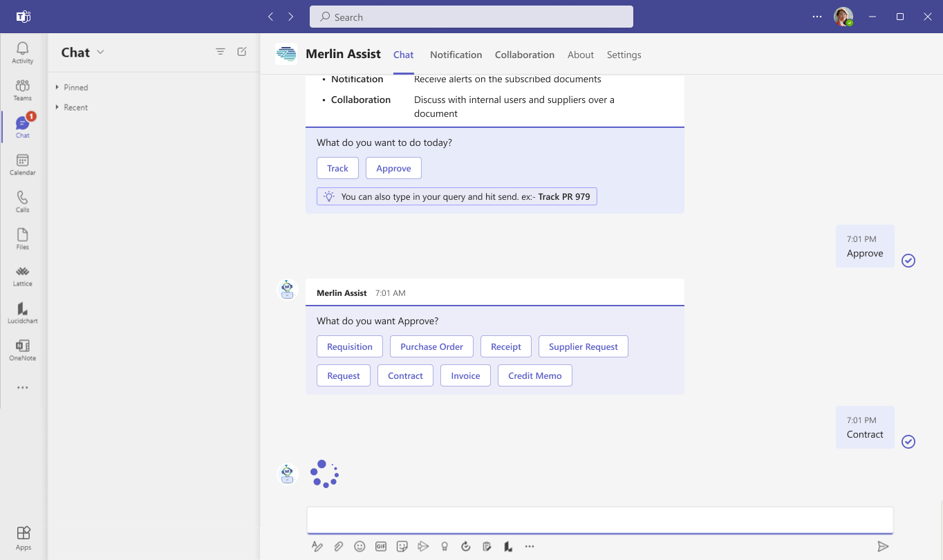The image size is (943, 560).
Task: Click the Track button
Action: coord(337,168)
